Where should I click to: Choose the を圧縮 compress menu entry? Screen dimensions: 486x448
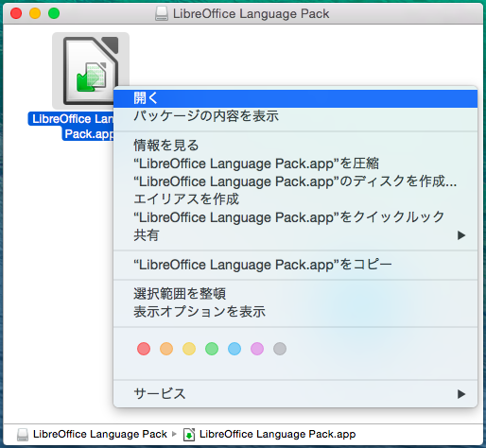295,164
